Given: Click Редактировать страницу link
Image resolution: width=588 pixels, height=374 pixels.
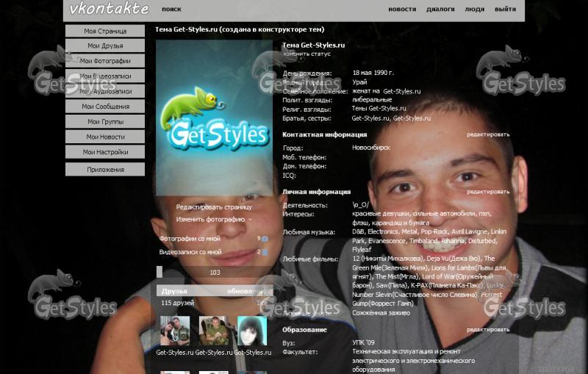Looking at the screenshot, I should pyautogui.click(x=214, y=207).
